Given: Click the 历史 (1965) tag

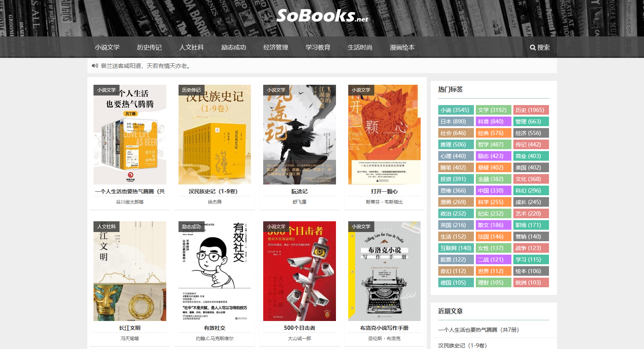Looking at the screenshot, I should click(531, 110).
